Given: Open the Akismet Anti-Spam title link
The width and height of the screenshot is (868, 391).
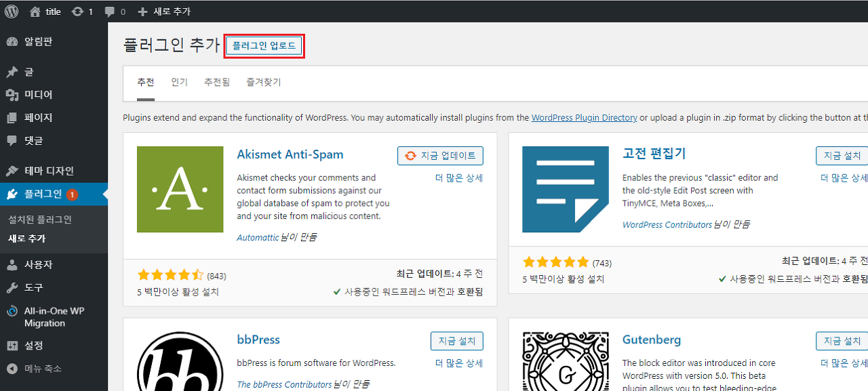Looking at the screenshot, I should click(290, 155).
